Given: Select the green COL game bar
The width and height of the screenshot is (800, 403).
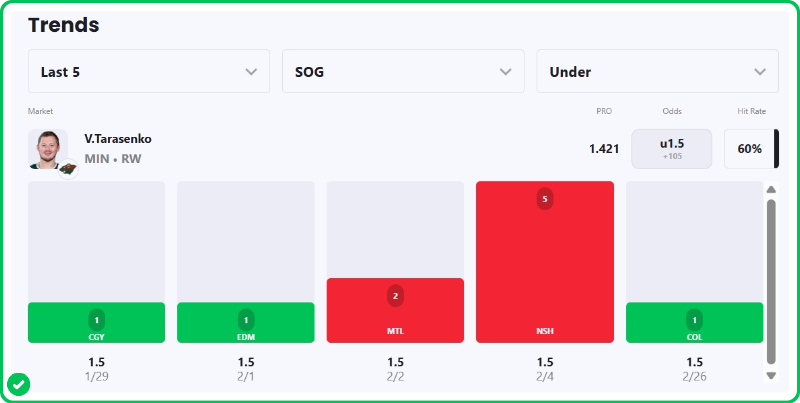Looking at the screenshot, I should click(695, 322).
